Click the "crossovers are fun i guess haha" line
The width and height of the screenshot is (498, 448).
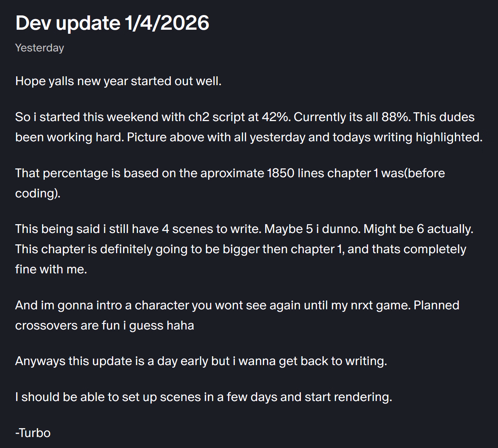(x=105, y=325)
